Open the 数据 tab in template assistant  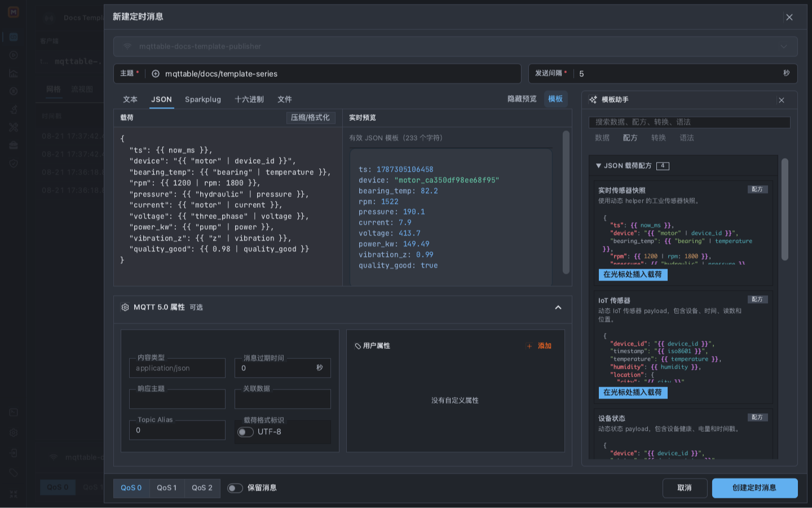(x=602, y=138)
